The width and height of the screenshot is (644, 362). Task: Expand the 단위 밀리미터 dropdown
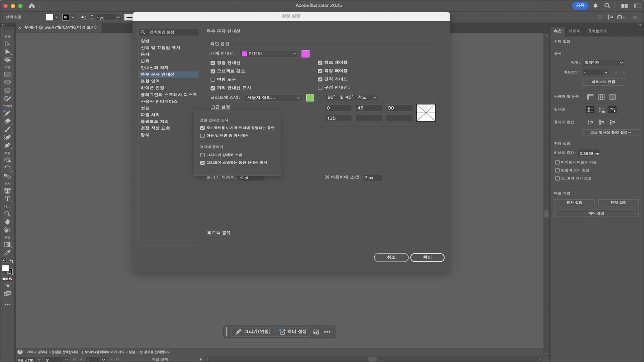click(x=603, y=63)
